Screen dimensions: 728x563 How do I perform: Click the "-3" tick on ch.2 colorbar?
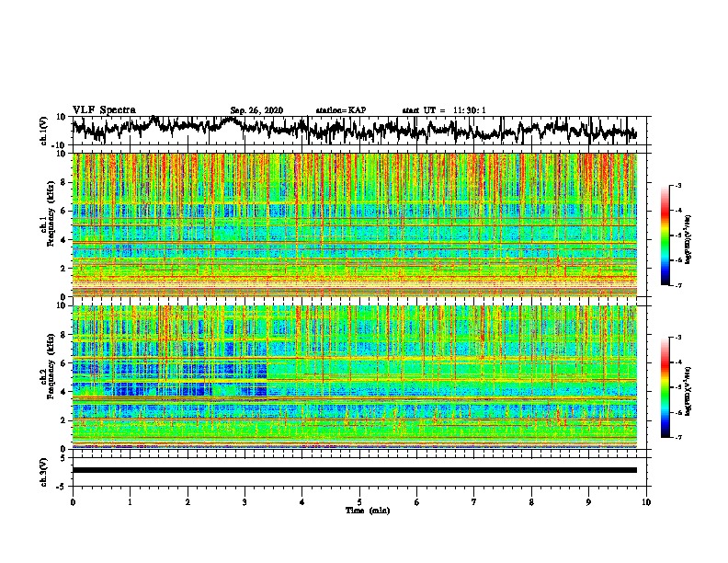pos(677,338)
